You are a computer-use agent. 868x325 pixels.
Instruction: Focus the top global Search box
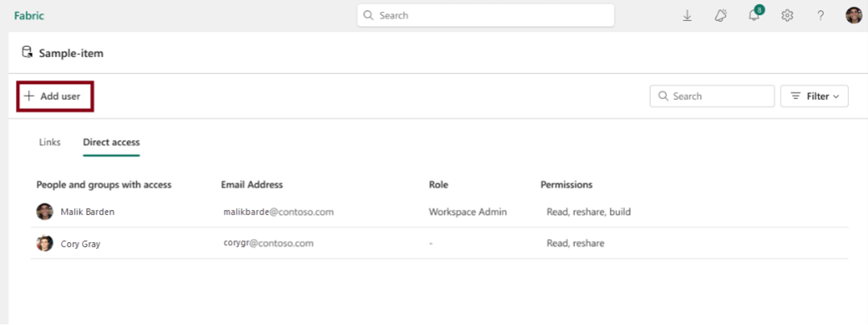[486, 15]
